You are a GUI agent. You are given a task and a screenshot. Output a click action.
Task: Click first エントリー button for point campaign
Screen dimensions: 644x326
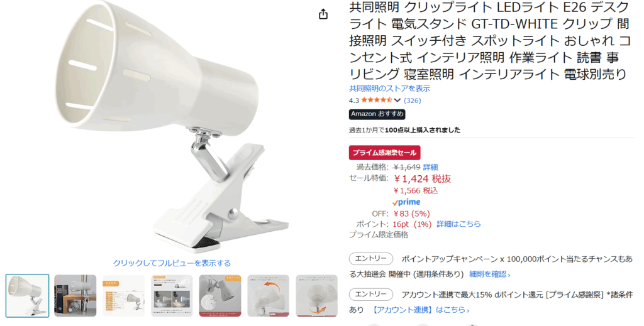pos(371,259)
